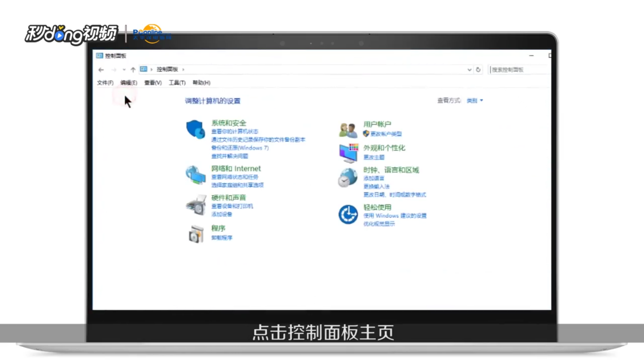Viewport: 644px width, 362px height.
Task: Open the Ease of Access icon
Action: pos(348,215)
